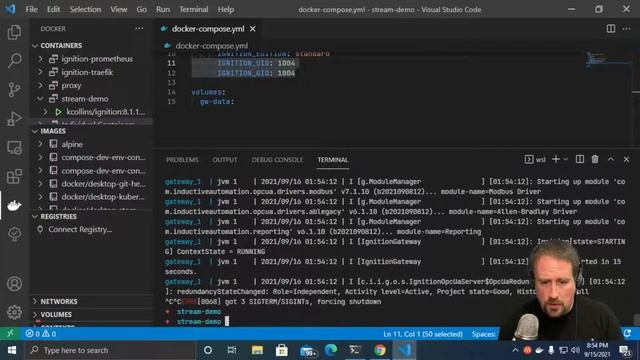Open the errors and warnings counter

pos(41,334)
